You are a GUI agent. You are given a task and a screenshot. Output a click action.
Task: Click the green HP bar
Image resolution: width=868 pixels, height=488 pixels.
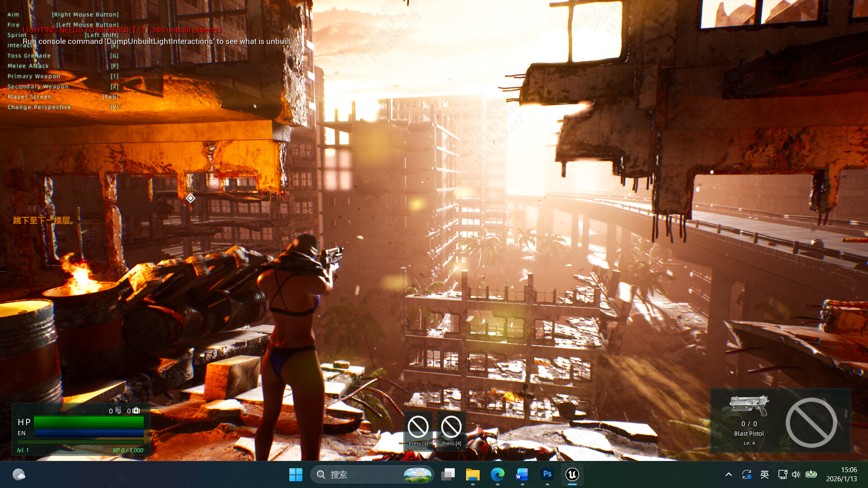[x=89, y=422]
